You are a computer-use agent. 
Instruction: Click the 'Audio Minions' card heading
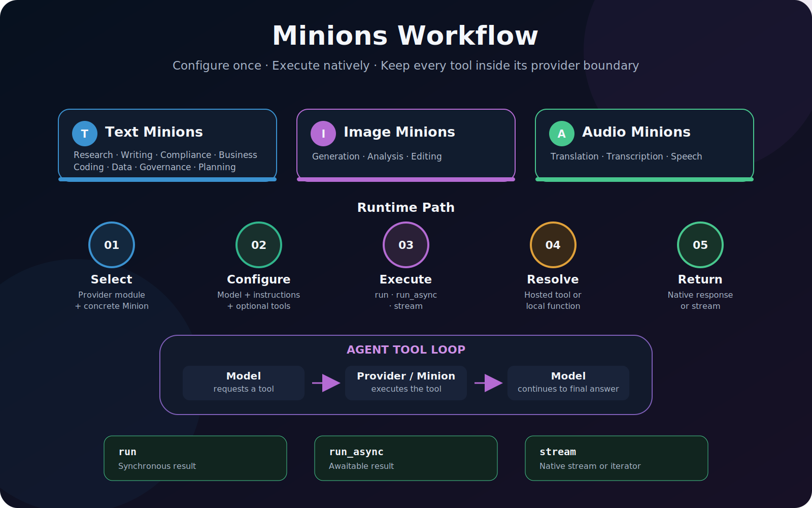click(x=636, y=132)
